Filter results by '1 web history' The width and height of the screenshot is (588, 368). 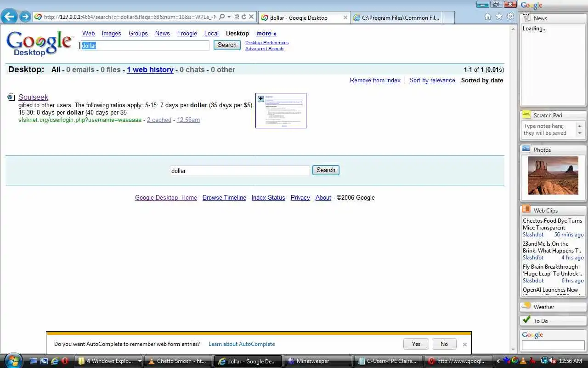click(150, 69)
